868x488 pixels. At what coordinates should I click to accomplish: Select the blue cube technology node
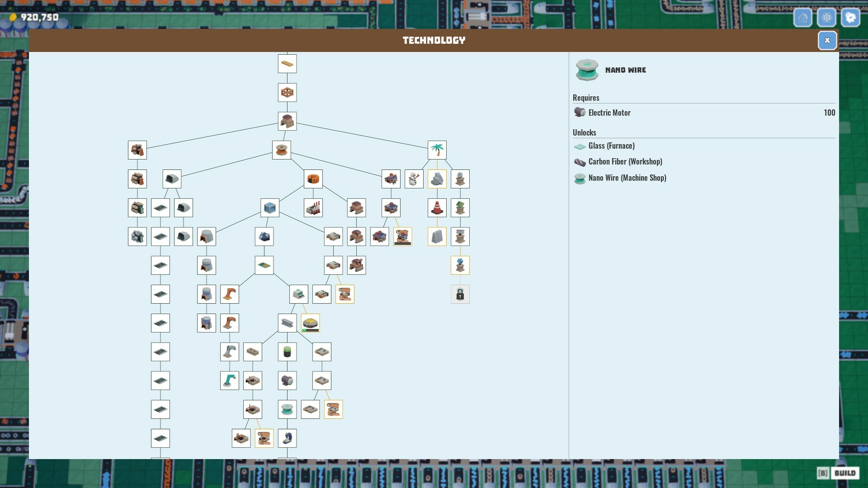[270, 207]
